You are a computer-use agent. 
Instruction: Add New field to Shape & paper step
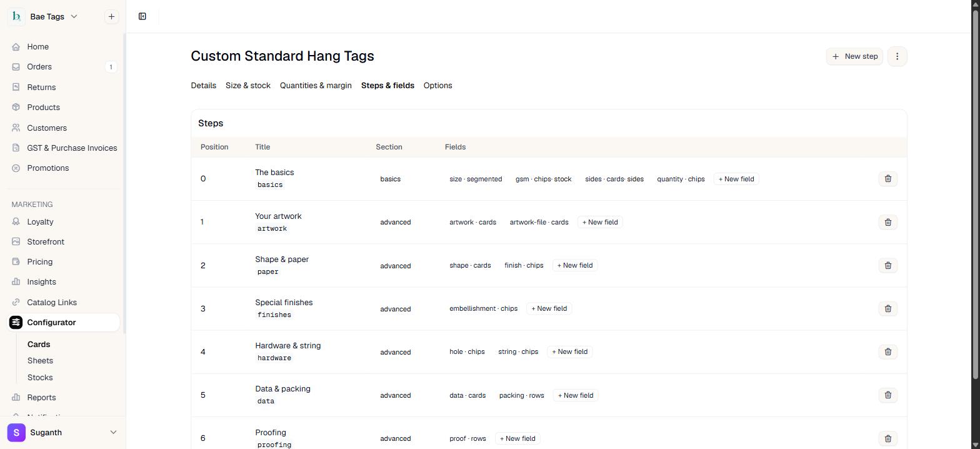click(575, 265)
